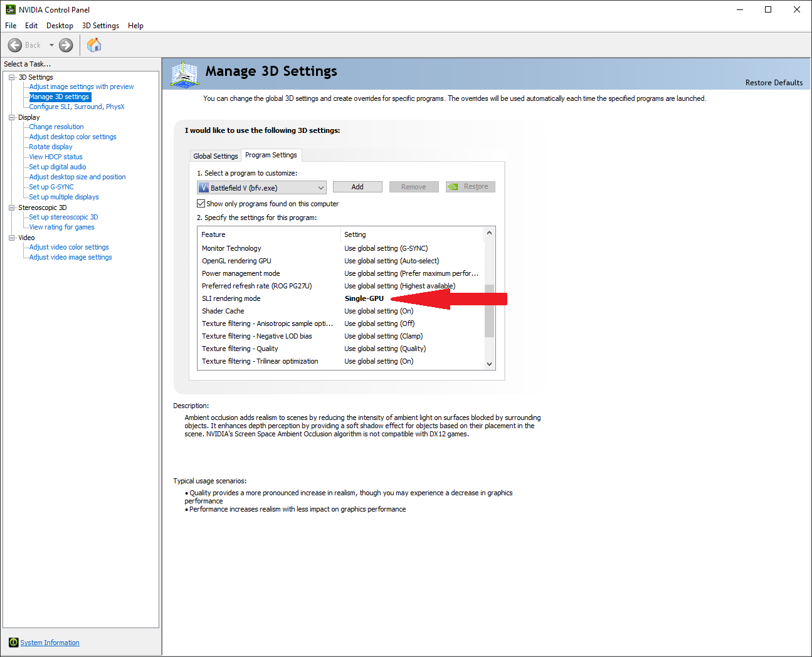Open View HDCP status task

coord(56,157)
